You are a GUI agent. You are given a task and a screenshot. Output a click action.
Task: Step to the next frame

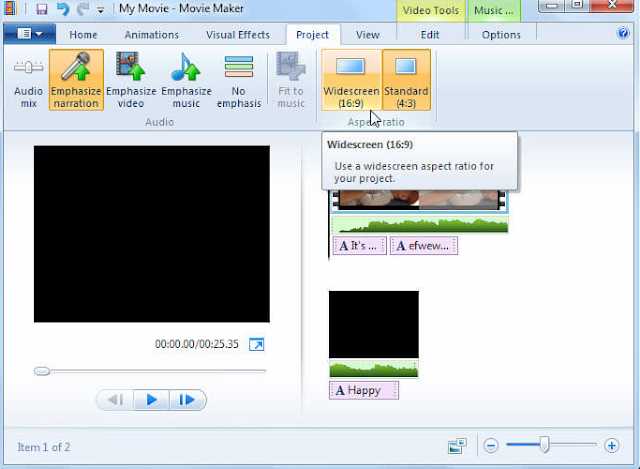187,400
